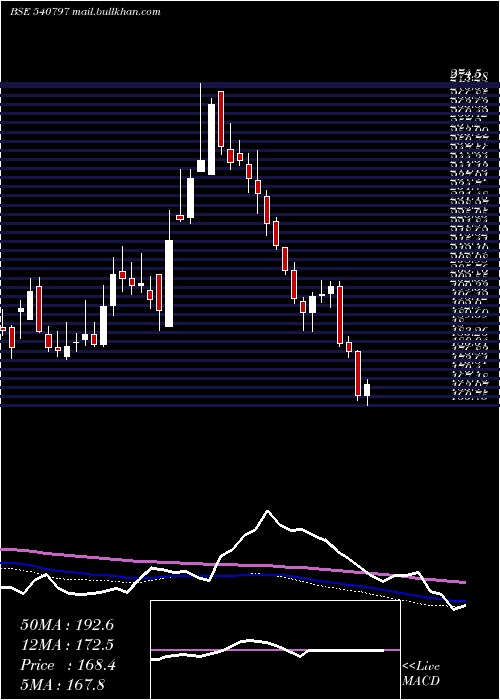Click the 50MA : 192.6 value

[67, 625]
